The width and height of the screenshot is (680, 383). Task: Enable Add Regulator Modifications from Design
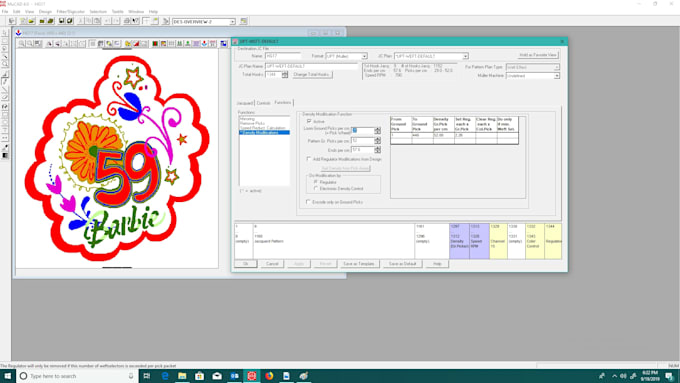pyautogui.click(x=309, y=159)
